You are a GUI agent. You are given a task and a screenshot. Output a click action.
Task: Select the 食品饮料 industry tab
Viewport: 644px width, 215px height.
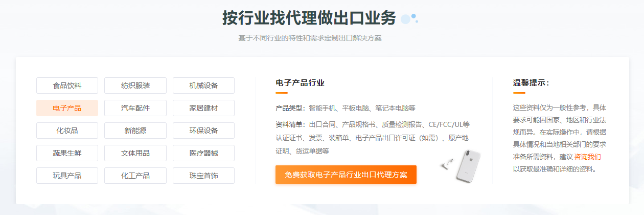point(67,85)
